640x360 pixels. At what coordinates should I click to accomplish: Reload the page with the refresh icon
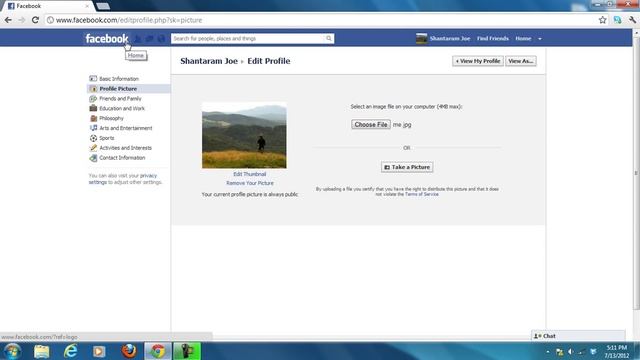click(x=35, y=20)
